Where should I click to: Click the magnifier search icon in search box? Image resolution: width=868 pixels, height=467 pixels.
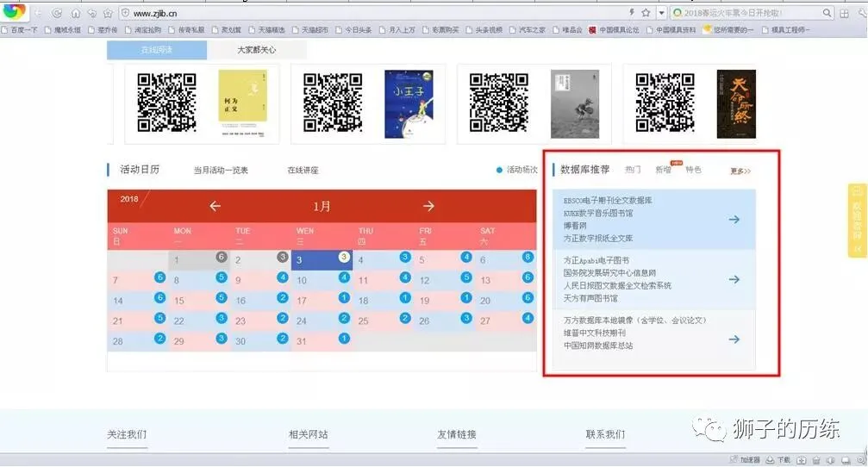[827, 13]
